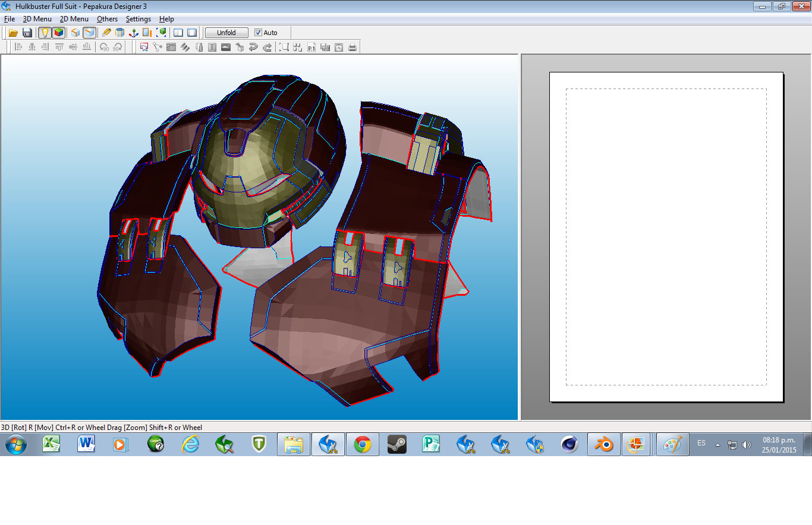
Task: Click the orange solid cube view icon
Action: pos(75,33)
